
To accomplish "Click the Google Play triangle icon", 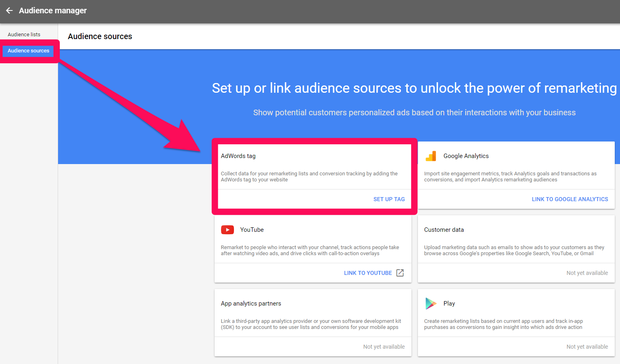I will [431, 304].
